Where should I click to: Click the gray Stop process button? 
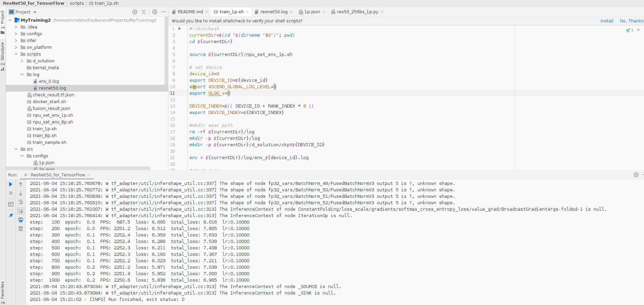11,193
